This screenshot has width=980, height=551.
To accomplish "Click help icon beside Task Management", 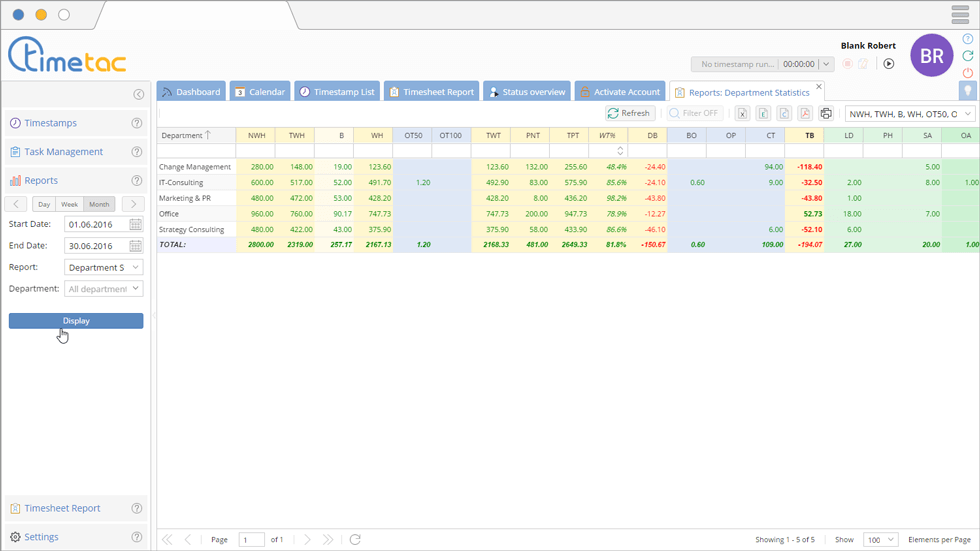I will (x=137, y=152).
